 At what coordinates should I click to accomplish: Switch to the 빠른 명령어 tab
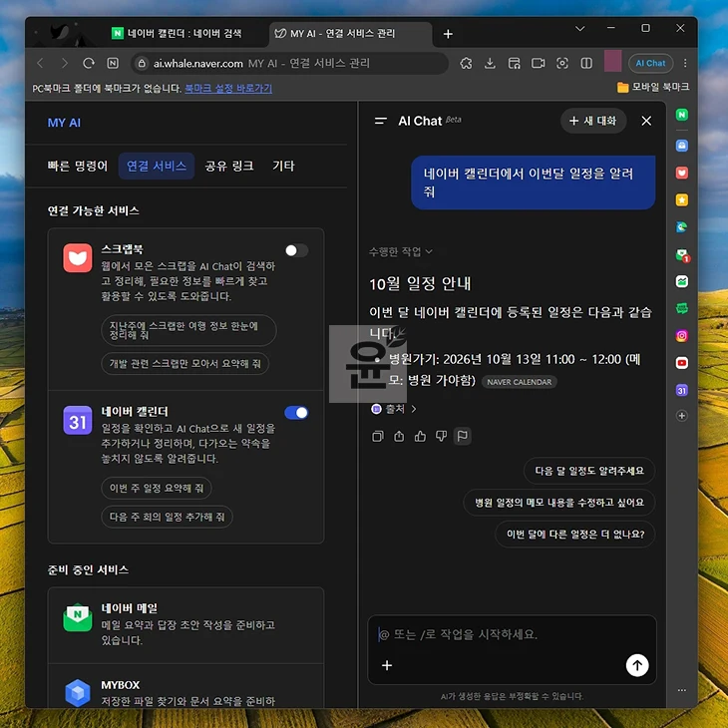pyautogui.click(x=78, y=166)
